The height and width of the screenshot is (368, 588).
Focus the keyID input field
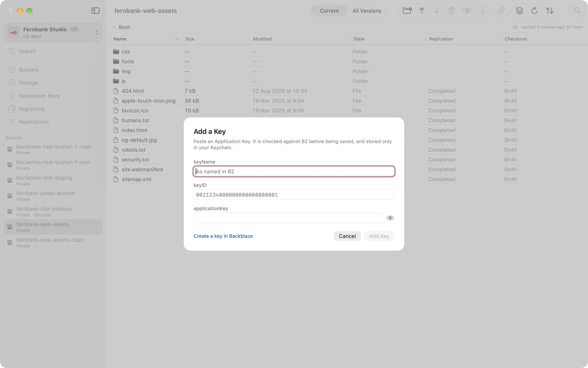click(294, 195)
